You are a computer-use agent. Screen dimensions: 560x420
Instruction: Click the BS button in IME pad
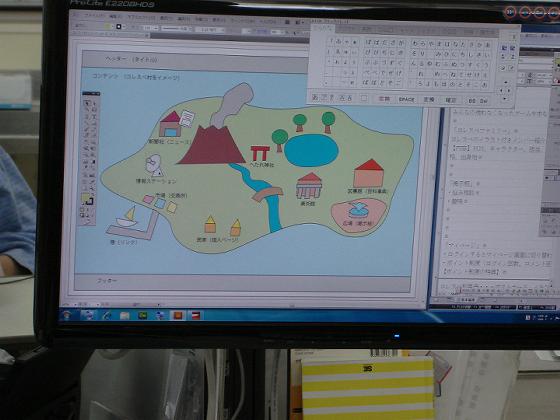point(472,101)
